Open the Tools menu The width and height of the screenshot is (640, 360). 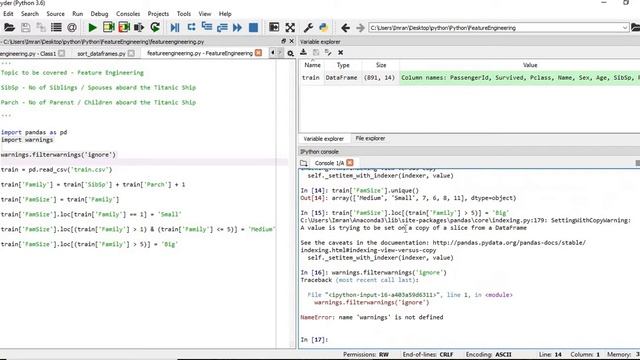click(184, 14)
